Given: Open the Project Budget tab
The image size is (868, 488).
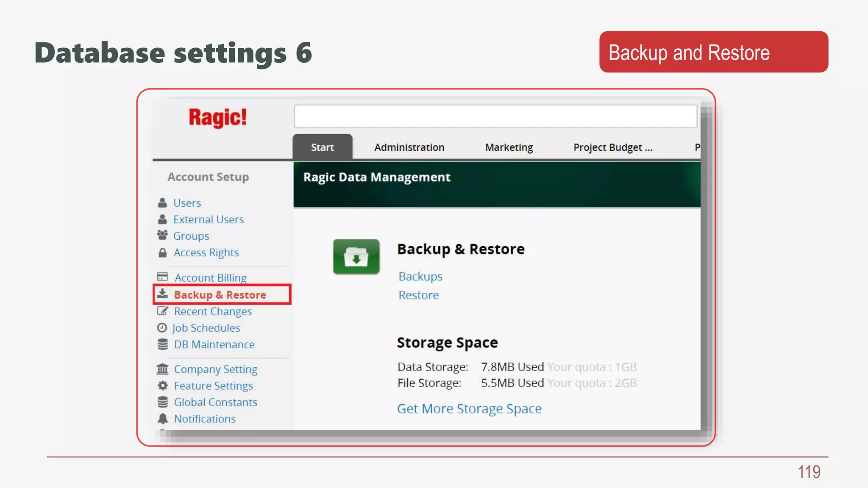Looking at the screenshot, I should (613, 147).
